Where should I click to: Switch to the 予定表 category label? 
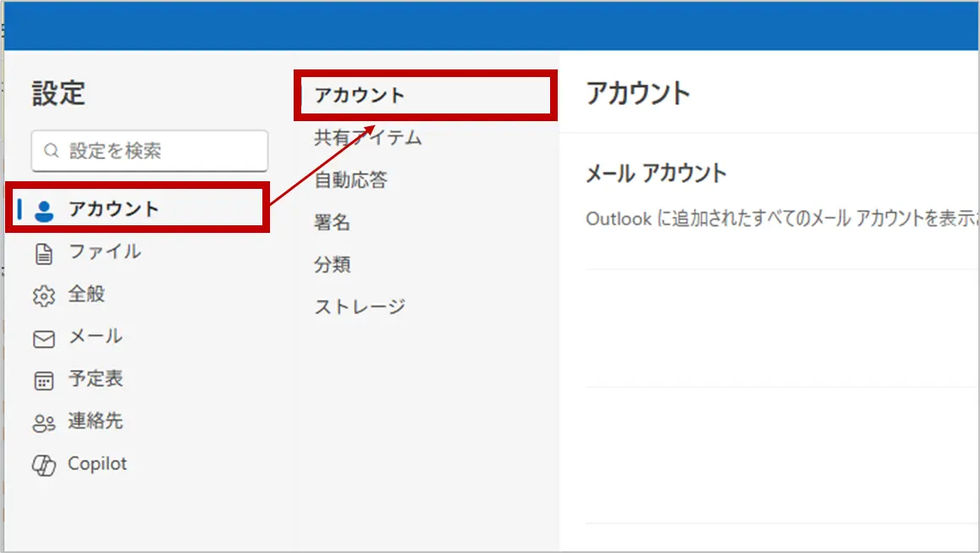pyautogui.click(x=96, y=379)
